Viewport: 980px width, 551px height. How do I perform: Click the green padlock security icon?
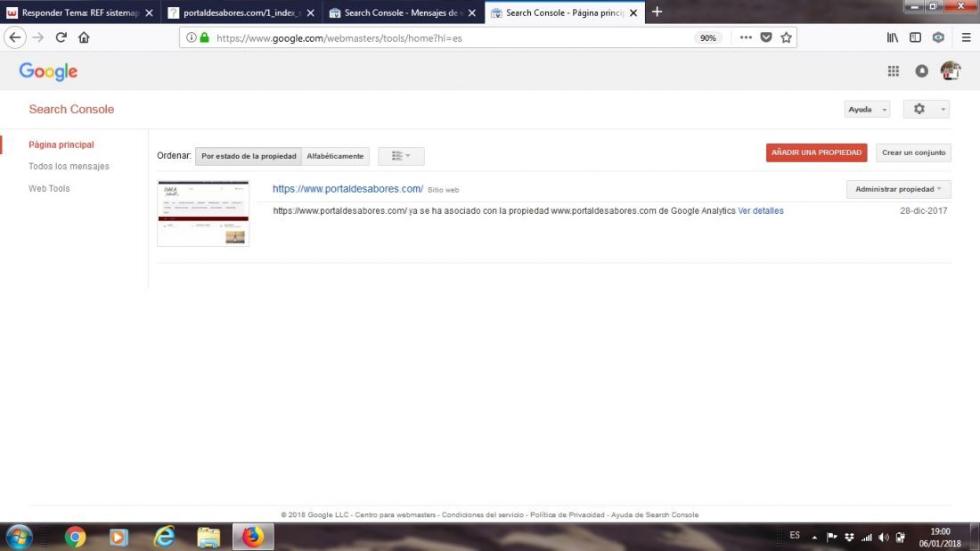204,37
